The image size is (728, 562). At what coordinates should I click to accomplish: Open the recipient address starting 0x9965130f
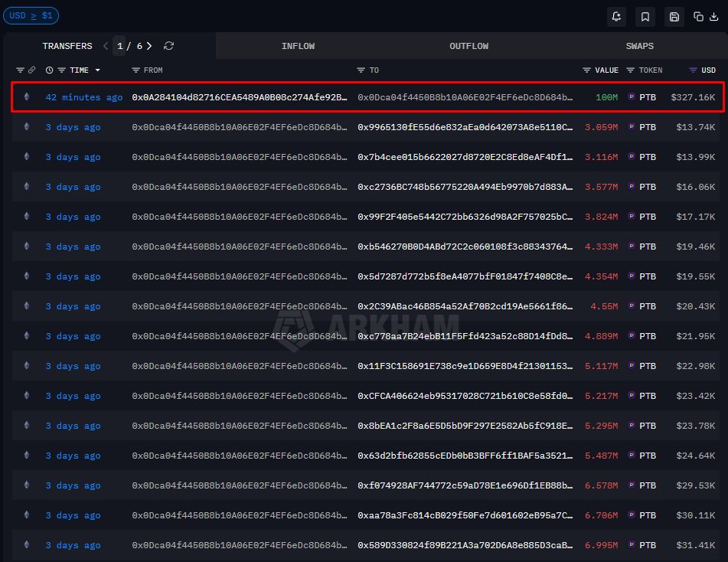465,127
